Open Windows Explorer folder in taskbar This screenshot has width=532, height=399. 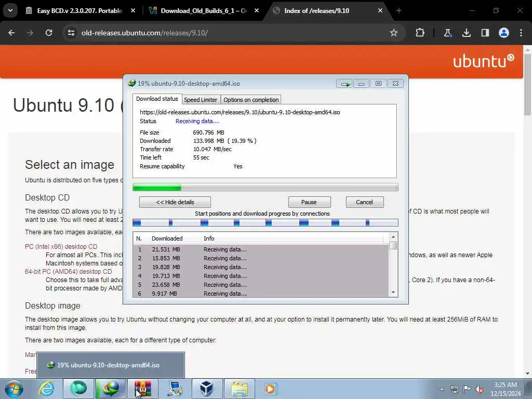point(239,389)
